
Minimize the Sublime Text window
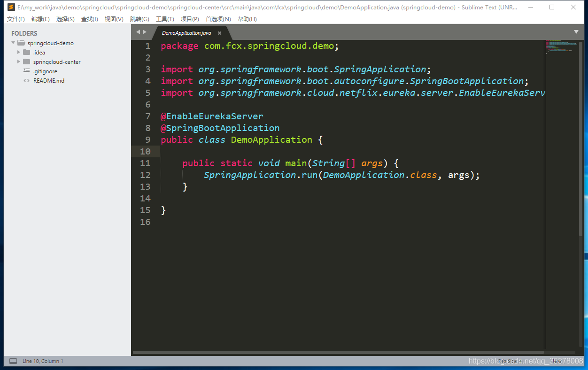tap(530, 7)
